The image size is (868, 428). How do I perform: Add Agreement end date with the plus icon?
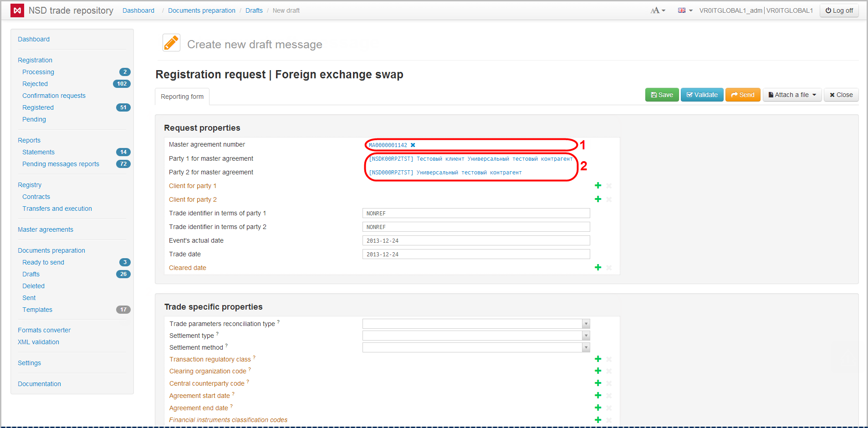tap(598, 408)
